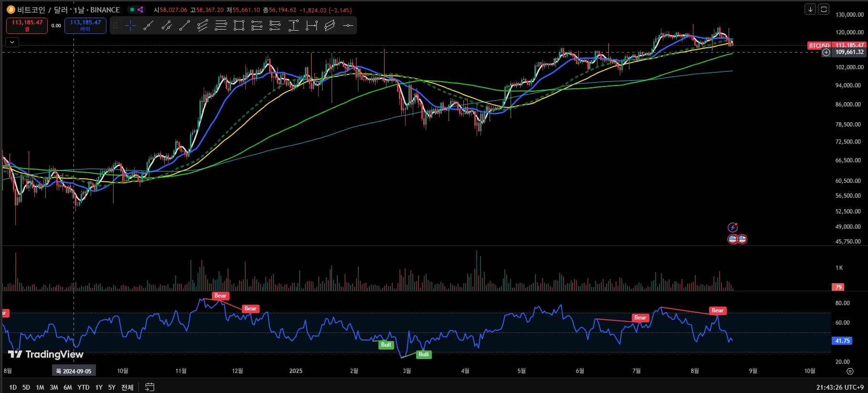Select the horizontal line tool
The height and width of the screenshot is (393, 868).
click(348, 26)
